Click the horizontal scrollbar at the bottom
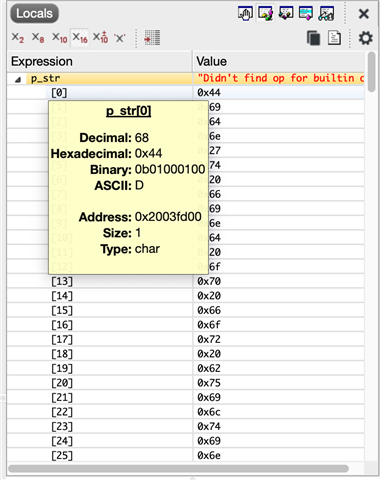 [x=178, y=469]
